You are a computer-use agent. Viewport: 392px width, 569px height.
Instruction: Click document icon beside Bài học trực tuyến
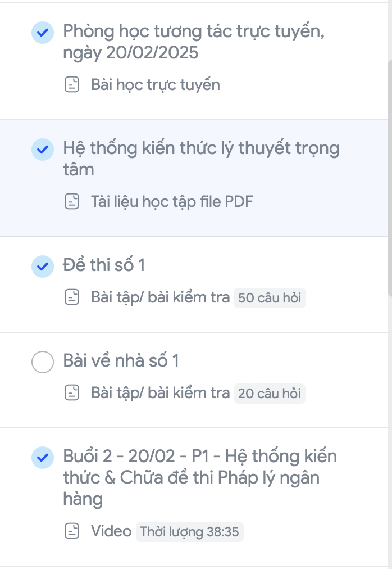pyautogui.click(x=72, y=84)
